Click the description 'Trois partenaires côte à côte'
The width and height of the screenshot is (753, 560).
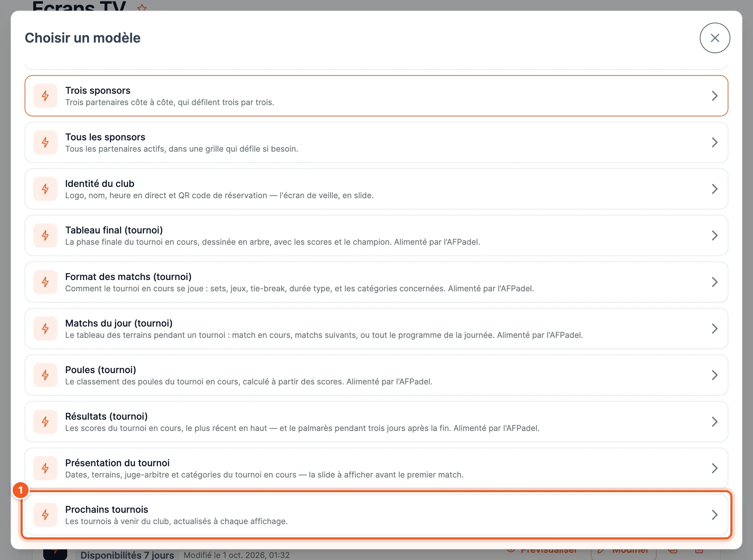170,102
